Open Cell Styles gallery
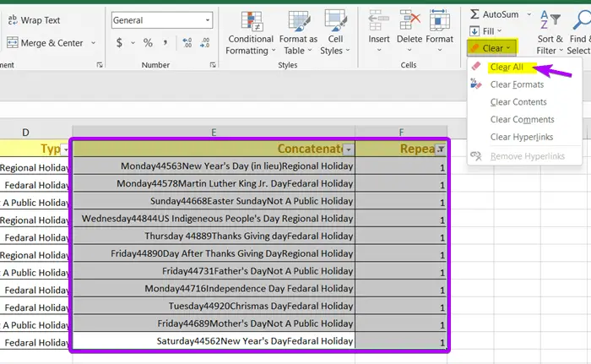Image resolution: width=591 pixels, height=364 pixels. [x=335, y=33]
